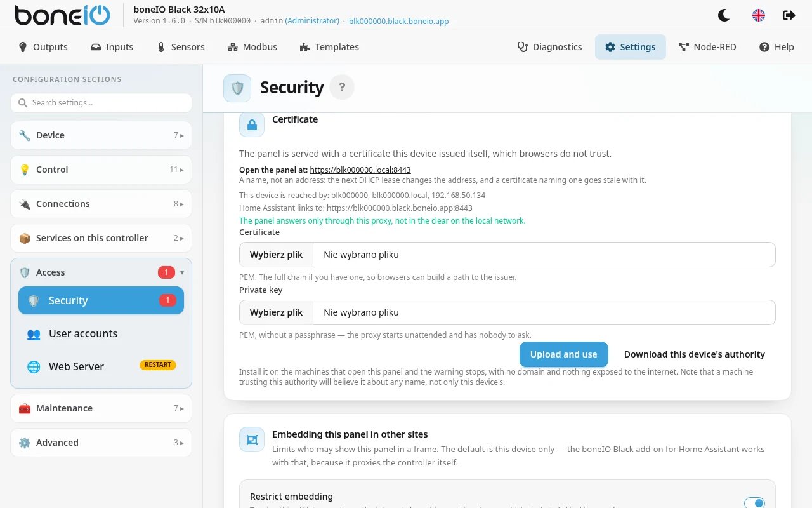
Task: Select the Settings tab
Action: point(630,47)
